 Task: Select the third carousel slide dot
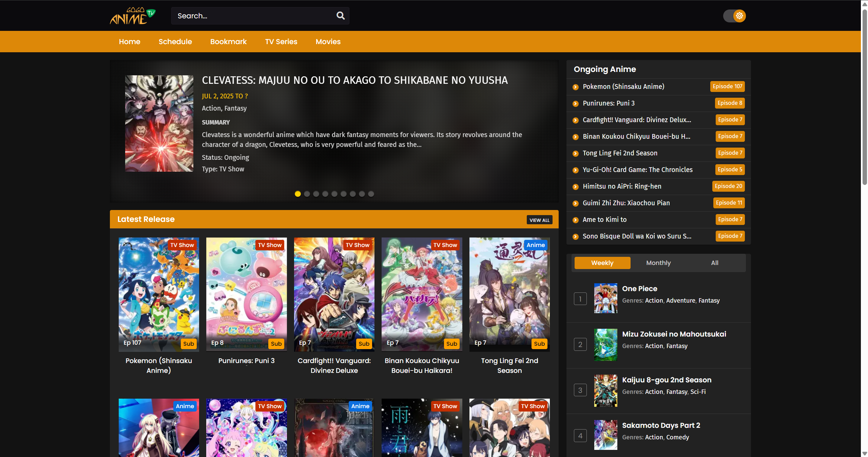[316, 194]
